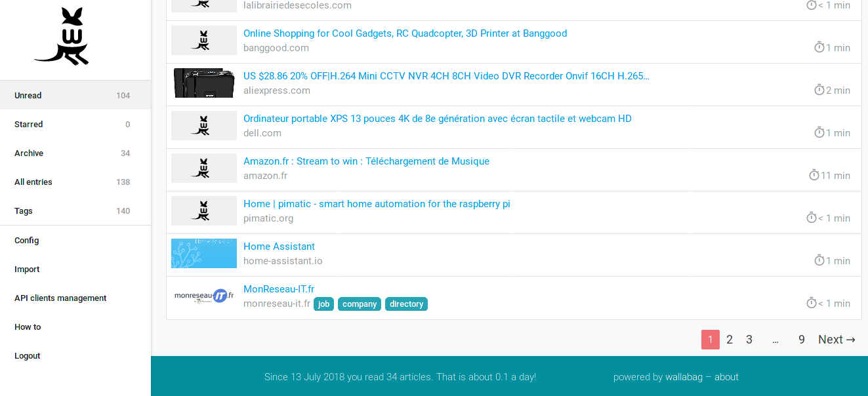Viewport: 868px width, 396px height.
Task: Open the pimatic home automation article
Action: coord(377,204)
